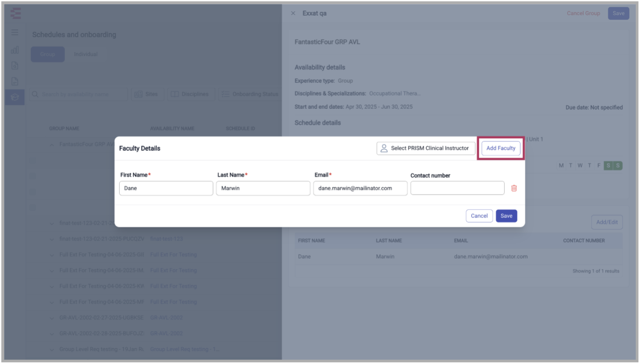The height and width of the screenshot is (364, 641).
Task: Select the Group tab
Action: pos(48,54)
